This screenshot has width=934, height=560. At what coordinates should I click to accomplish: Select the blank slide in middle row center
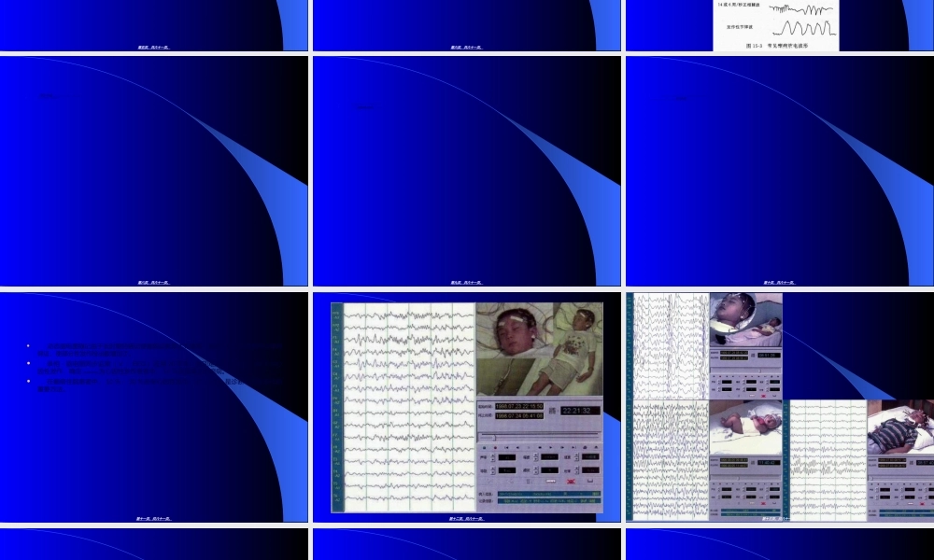click(466, 171)
